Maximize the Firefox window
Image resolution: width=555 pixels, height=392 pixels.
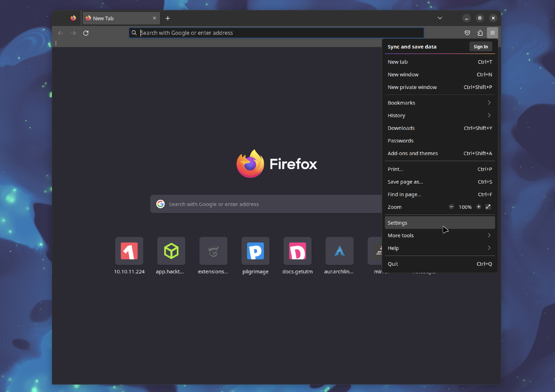coord(480,18)
